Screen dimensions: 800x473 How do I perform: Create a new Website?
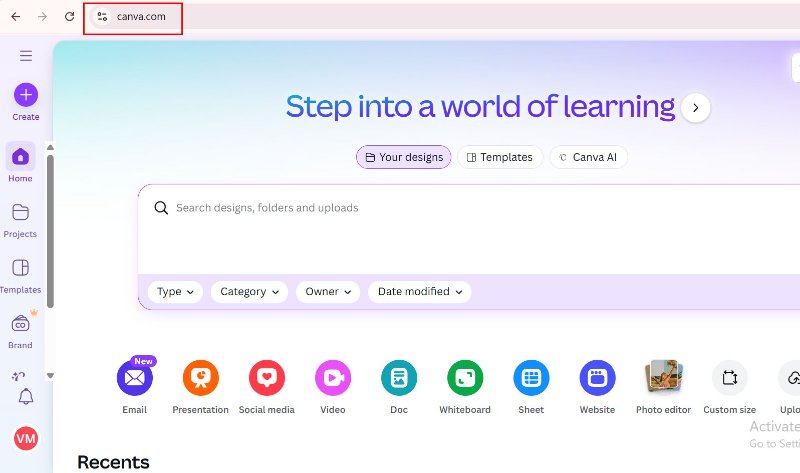point(597,386)
